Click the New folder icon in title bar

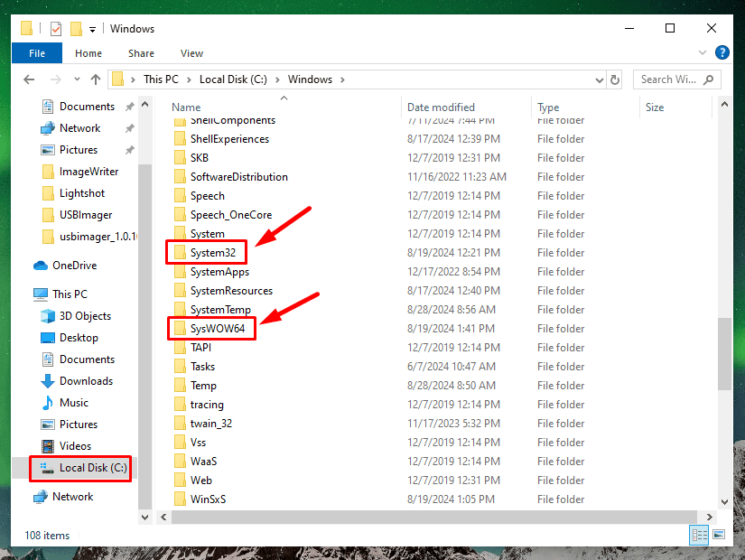coord(76,29)
